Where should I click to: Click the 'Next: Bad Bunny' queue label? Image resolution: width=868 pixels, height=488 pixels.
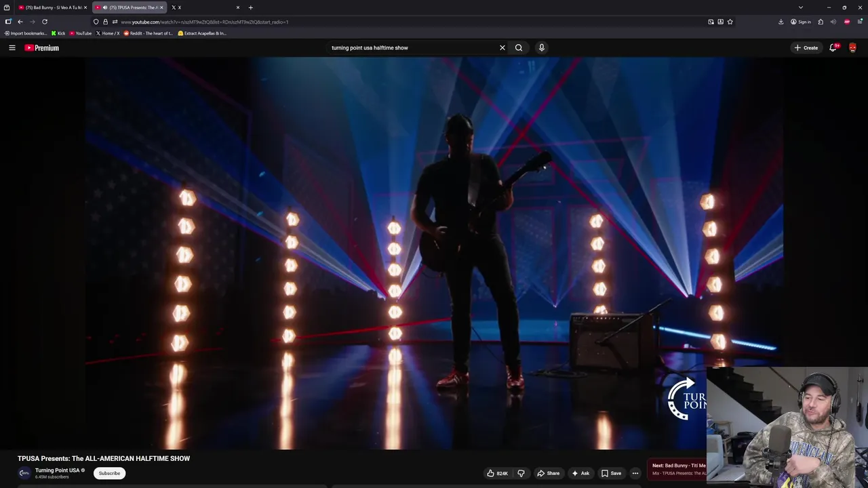tap(679, 466)
